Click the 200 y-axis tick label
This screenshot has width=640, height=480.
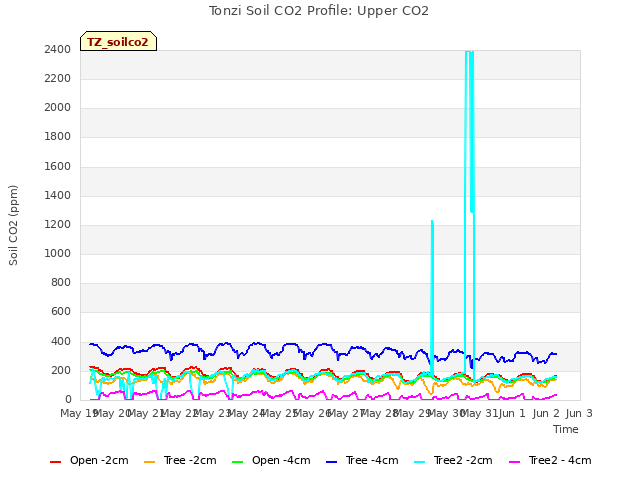pyautogui.click(x=61, y=371)
